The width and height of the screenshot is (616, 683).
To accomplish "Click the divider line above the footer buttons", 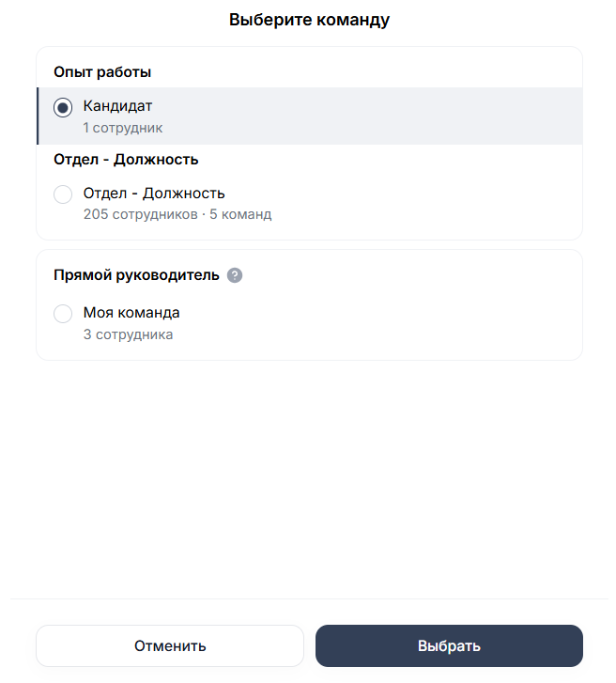I will [x=309, y=598].
